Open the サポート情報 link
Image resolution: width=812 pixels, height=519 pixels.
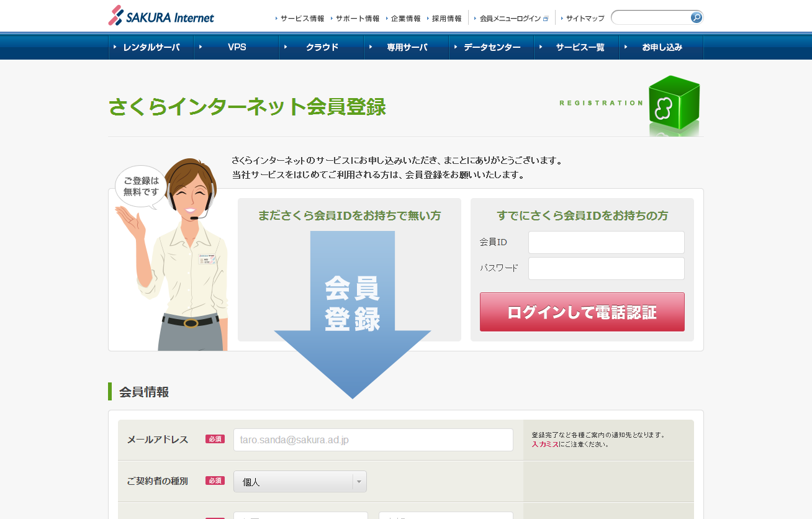click(x=357, y=19)
